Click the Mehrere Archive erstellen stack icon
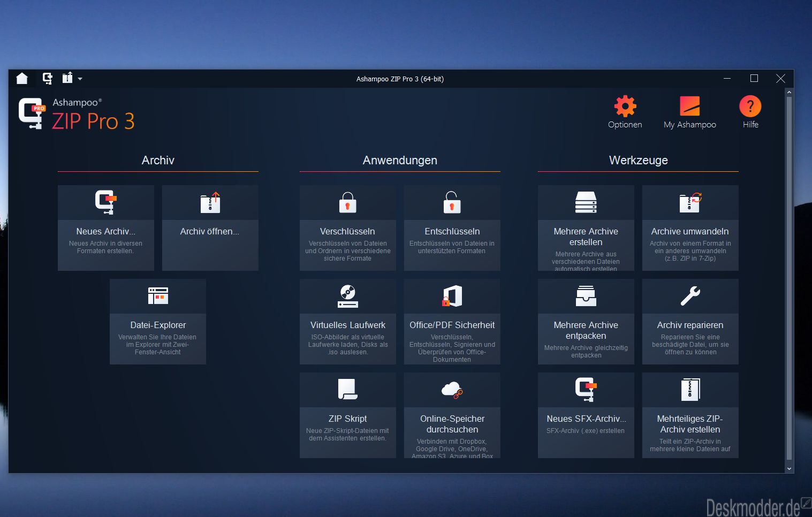This screenshot has height=517, width=812. pos(586,202)
